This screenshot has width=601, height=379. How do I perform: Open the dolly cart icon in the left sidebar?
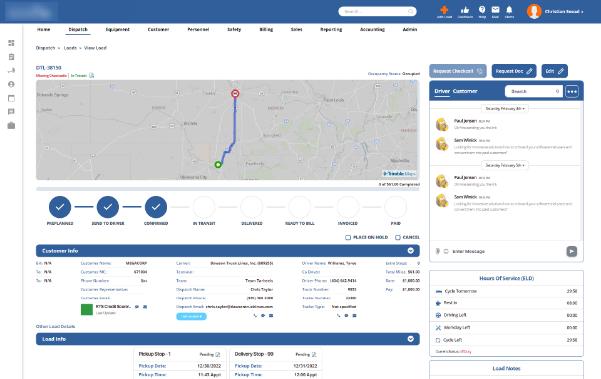[11, 71]
